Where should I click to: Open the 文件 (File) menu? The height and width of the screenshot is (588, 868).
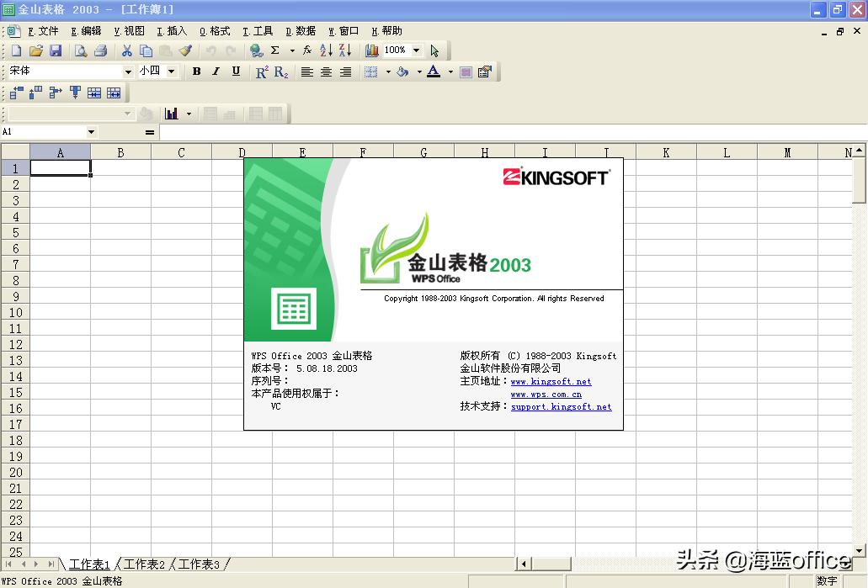pos(43,31)
